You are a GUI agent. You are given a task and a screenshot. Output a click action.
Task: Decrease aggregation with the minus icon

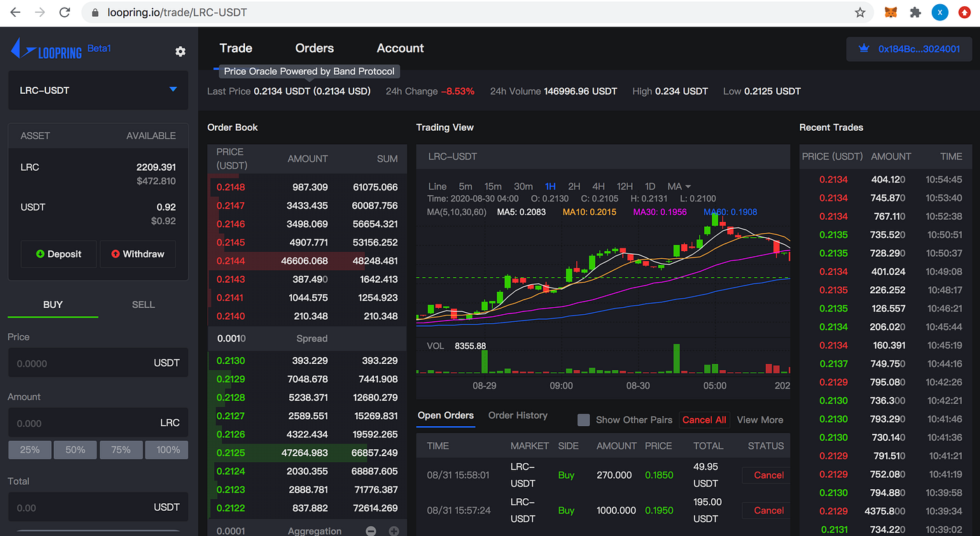pos(371,531)
